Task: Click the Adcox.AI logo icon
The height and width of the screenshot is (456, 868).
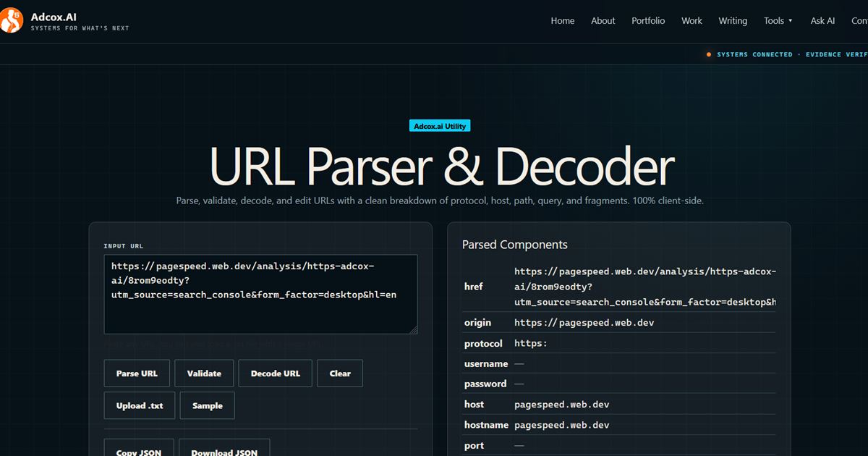Action: (12, 20)
